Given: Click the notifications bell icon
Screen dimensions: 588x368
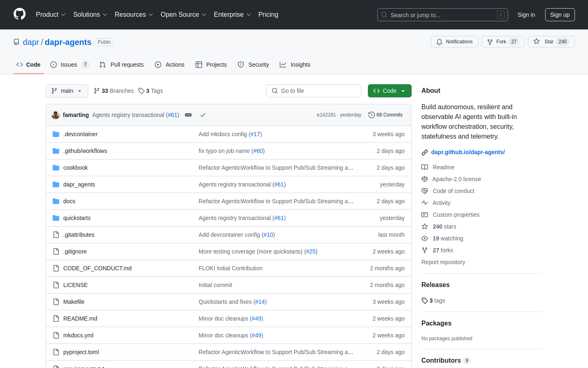Looking at the screenshot, I should point(439,42).
